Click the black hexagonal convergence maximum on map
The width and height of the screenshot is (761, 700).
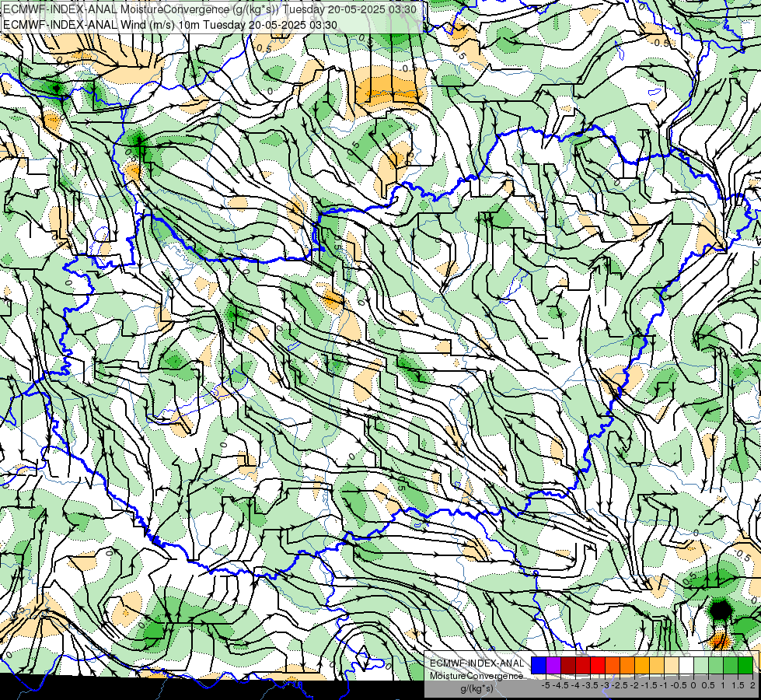(x=721, y=610)
